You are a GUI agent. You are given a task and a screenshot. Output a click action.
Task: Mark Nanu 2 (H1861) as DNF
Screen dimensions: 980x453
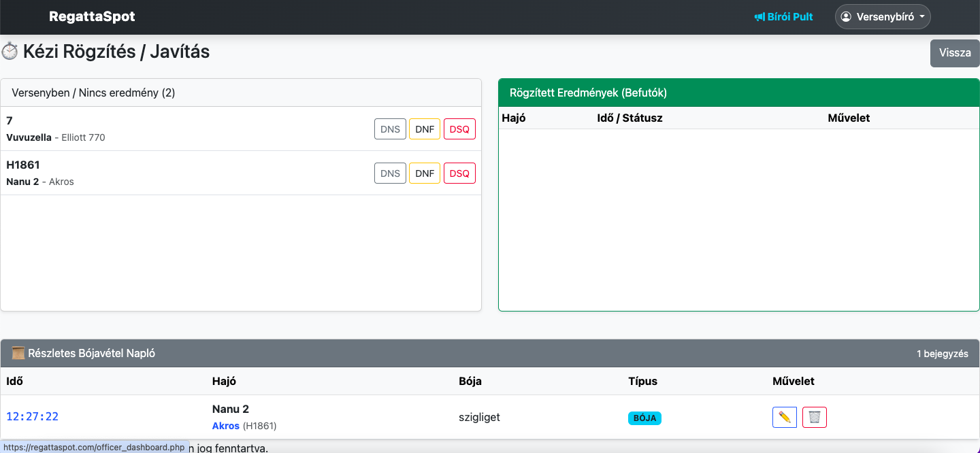(425, 173)
